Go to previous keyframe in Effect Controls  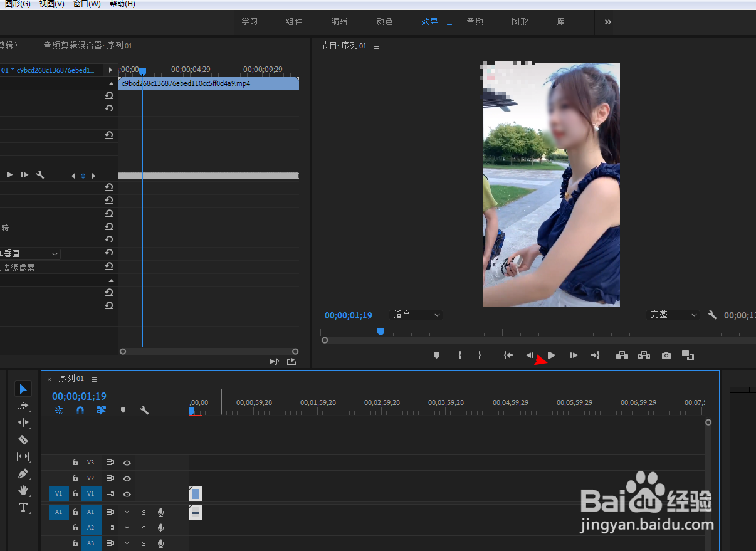tap(73, 176)
